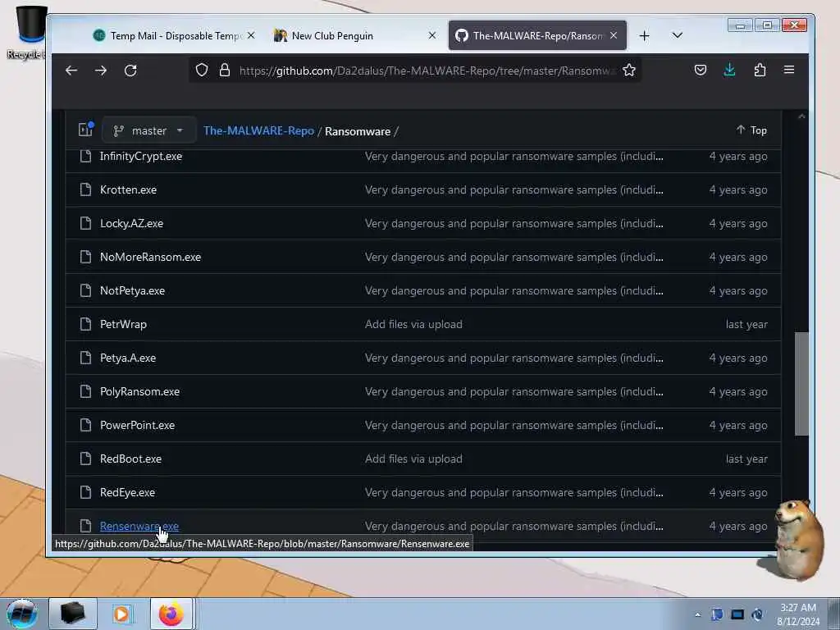The image size is (840, 630).
Task: Open the Locky.AZ.exe file entry
Action: point(131,223)
